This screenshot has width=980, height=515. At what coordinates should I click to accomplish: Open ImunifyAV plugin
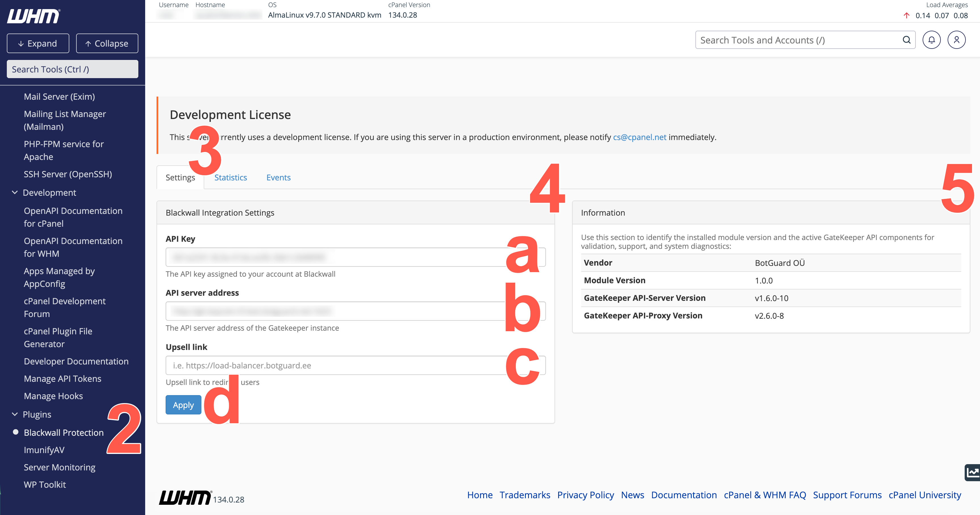(44, 450)
